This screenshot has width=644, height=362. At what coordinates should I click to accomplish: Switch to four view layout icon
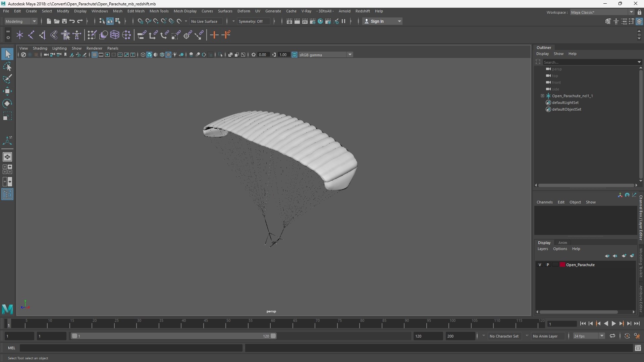7,169
